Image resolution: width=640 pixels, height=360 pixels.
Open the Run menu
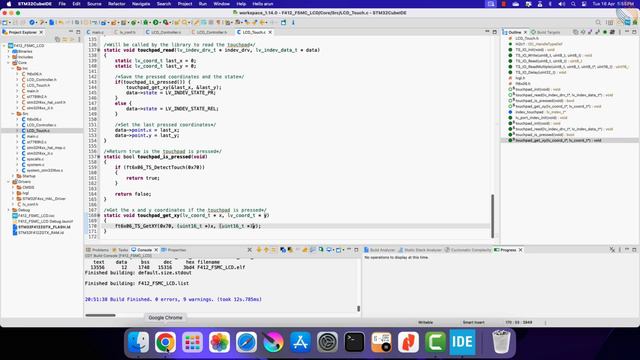202,4
